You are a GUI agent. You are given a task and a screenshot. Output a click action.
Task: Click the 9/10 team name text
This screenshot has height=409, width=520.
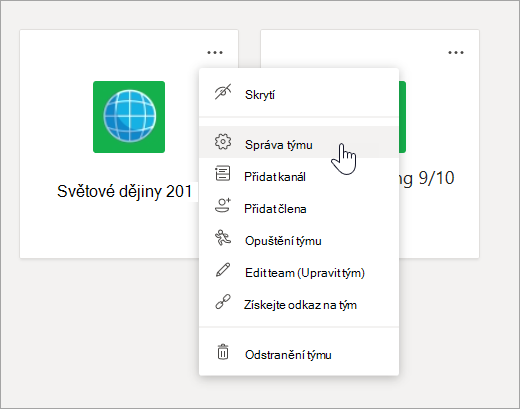(427, 178)
